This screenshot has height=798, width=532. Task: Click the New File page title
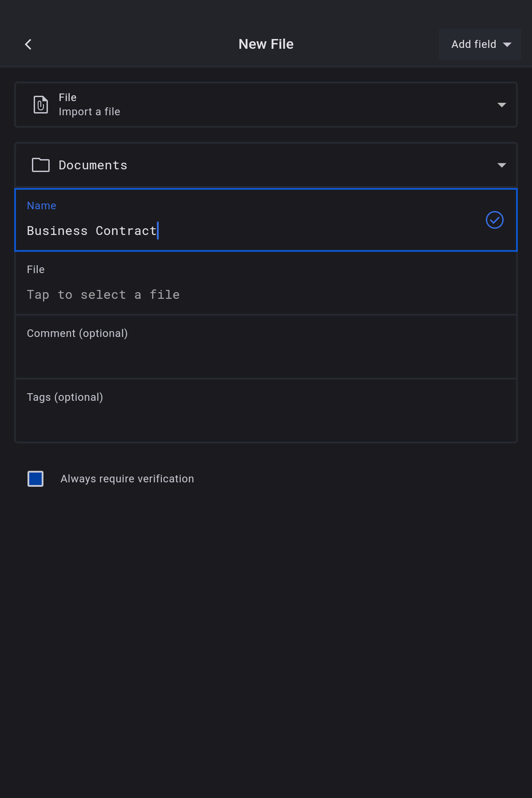click(x=266, y=44)
